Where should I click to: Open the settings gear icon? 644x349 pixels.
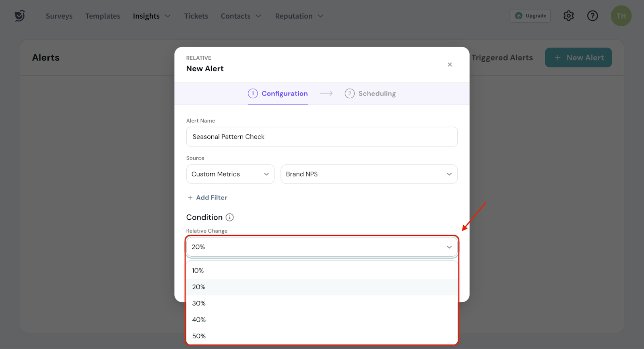click(x=568, y=16)
